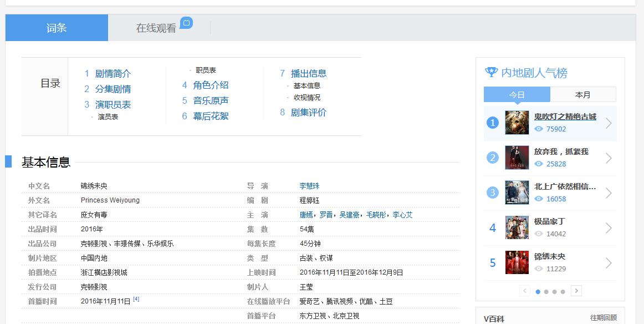Switch to the 本月 tab
The image size is (644, 324).
tap(583, 94)
